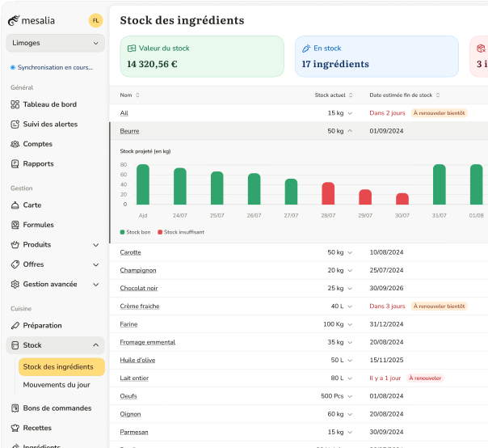
Task: Click the red 28/07 insufficient stock bar
Action: coord(328,193)
